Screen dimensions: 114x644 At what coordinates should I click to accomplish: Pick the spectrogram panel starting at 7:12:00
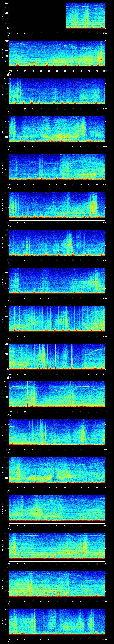point(57,129)
